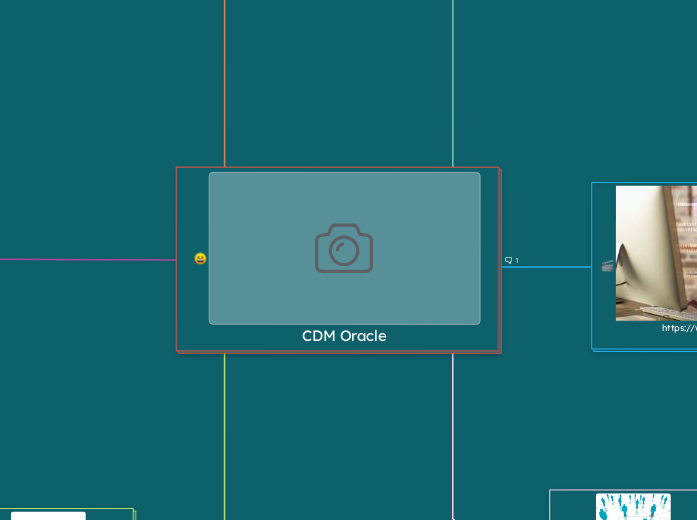Screen dimensions: 697x520
Task: Open the people network image thumbnail
Action: tap(633, 507)
